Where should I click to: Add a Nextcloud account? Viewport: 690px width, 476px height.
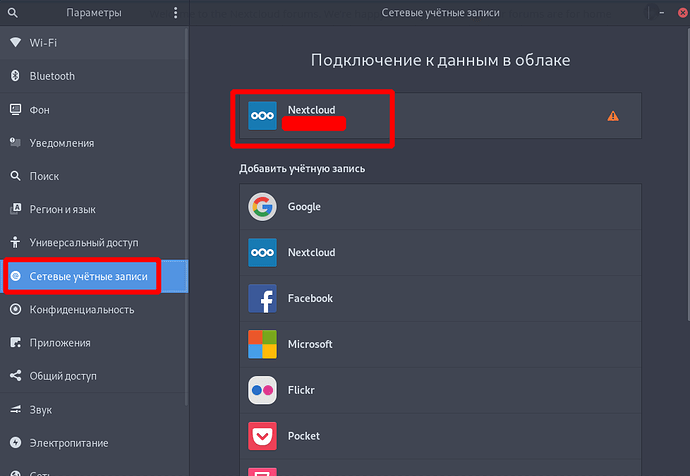tap(440, 253)
